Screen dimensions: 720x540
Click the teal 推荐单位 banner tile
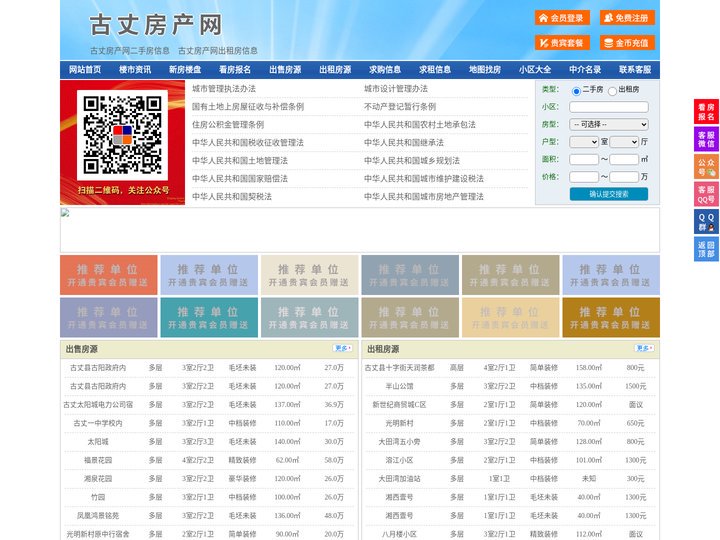point(209,317)
